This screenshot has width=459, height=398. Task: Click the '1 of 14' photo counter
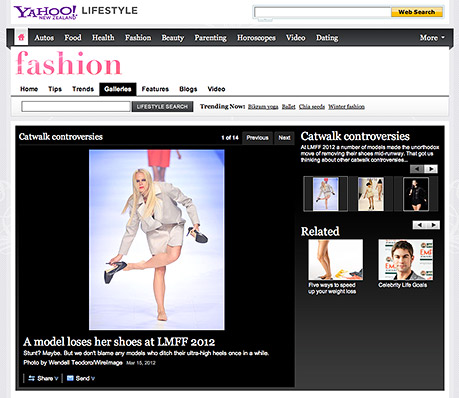230,138
